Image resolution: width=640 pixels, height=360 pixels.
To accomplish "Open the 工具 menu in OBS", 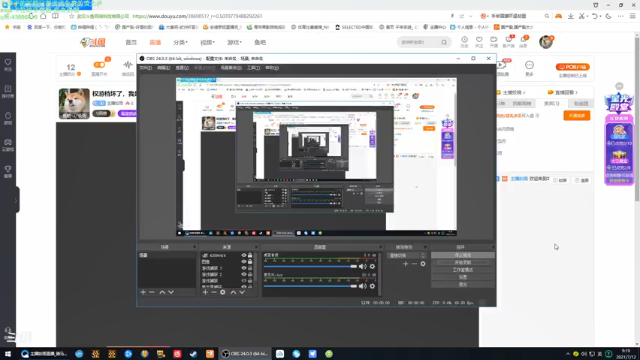I will click(253, 68).
